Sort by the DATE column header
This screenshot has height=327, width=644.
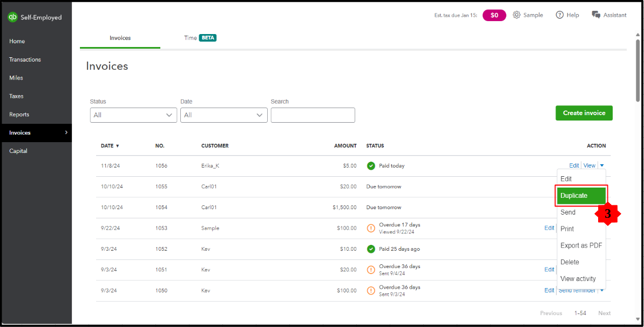pyautogui.click(x=110, y=145)
